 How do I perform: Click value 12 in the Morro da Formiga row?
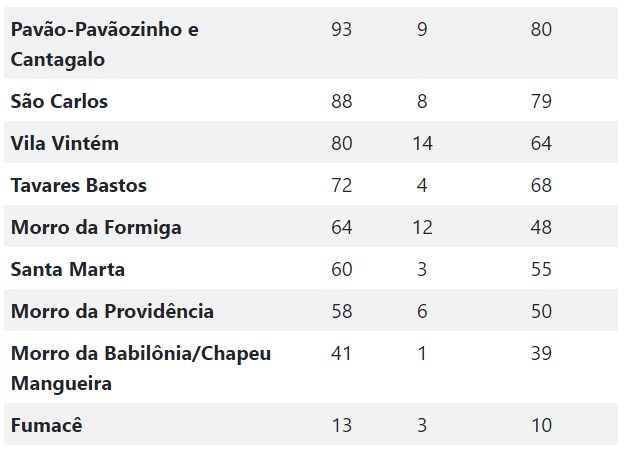click(x=423, y=227)
